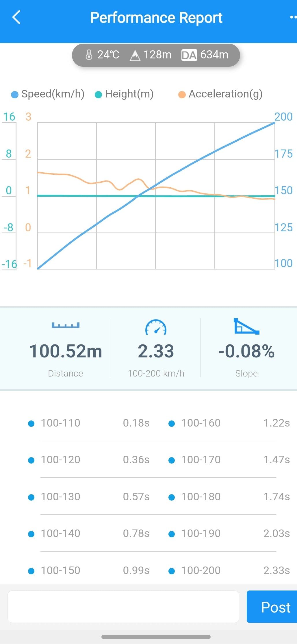
Task: Tap the speedometer gauge icon
Action: 156,327
